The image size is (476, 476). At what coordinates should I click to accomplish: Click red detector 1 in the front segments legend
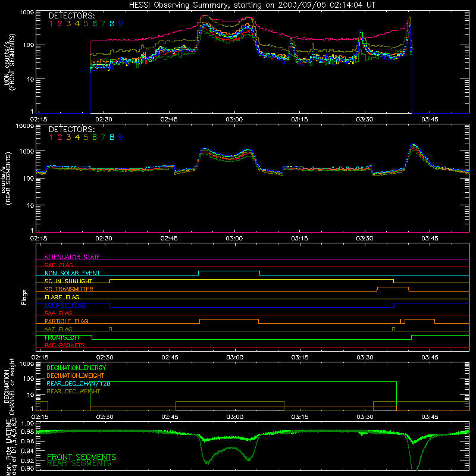pyautogui.click(x=51, y=24)
